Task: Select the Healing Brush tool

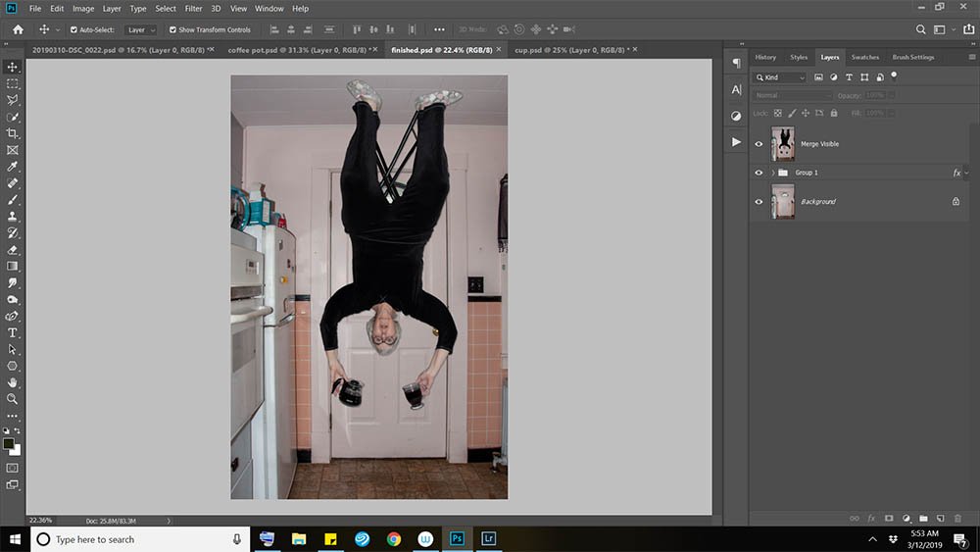Action: click(x=12, y=183)
